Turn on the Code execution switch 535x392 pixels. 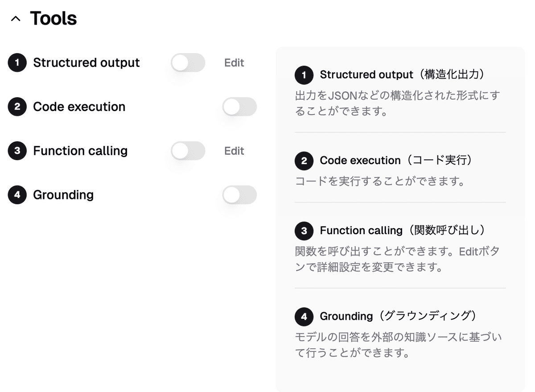(x=239, y=107)
